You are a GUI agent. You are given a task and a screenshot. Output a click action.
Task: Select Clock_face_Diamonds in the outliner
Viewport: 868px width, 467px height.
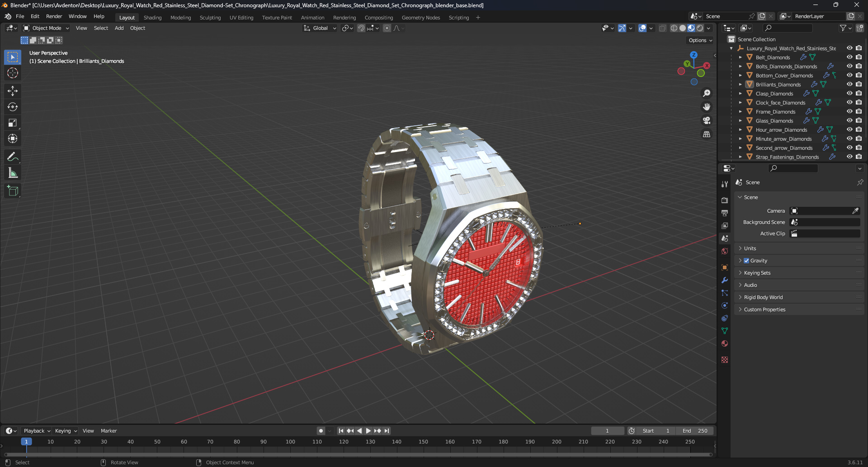pos(780,103)
